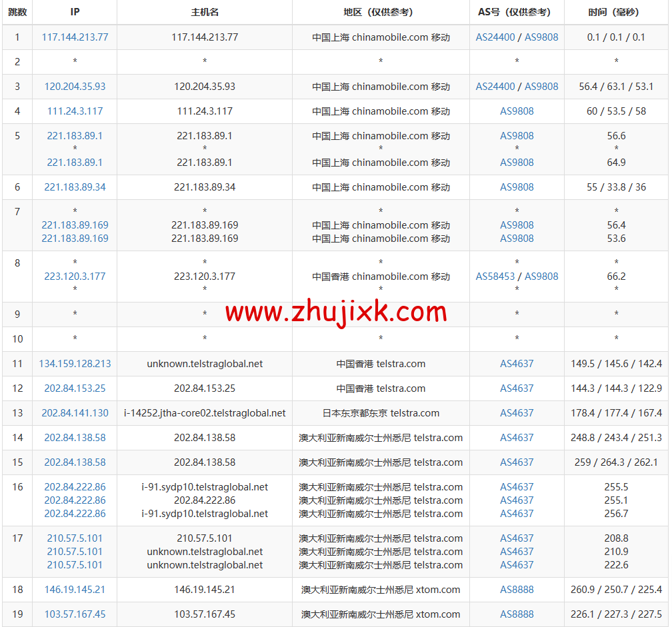Open the AS58453 link
The image size is (672, 627).
[x=495, y=276]
